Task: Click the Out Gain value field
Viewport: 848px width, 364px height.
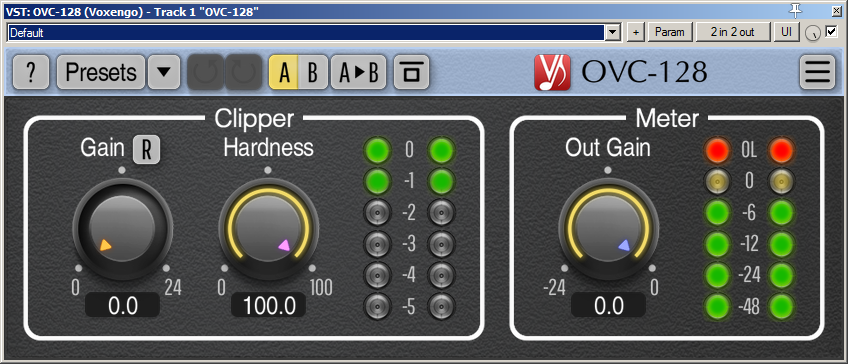Action: [608, 305]
